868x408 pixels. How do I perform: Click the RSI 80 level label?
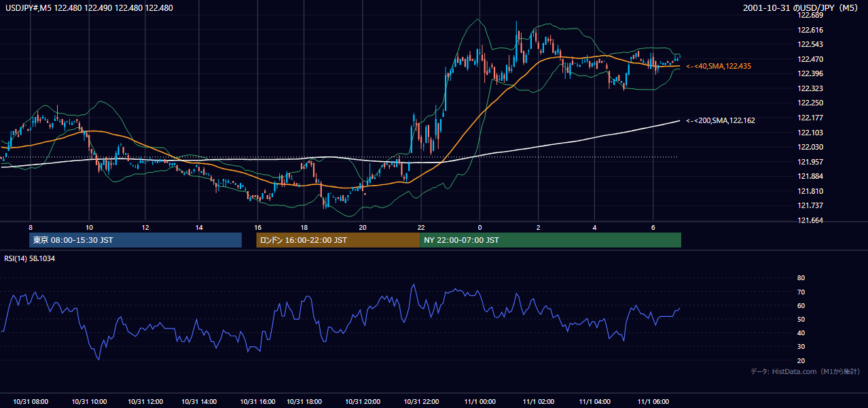tap(801, 278)
